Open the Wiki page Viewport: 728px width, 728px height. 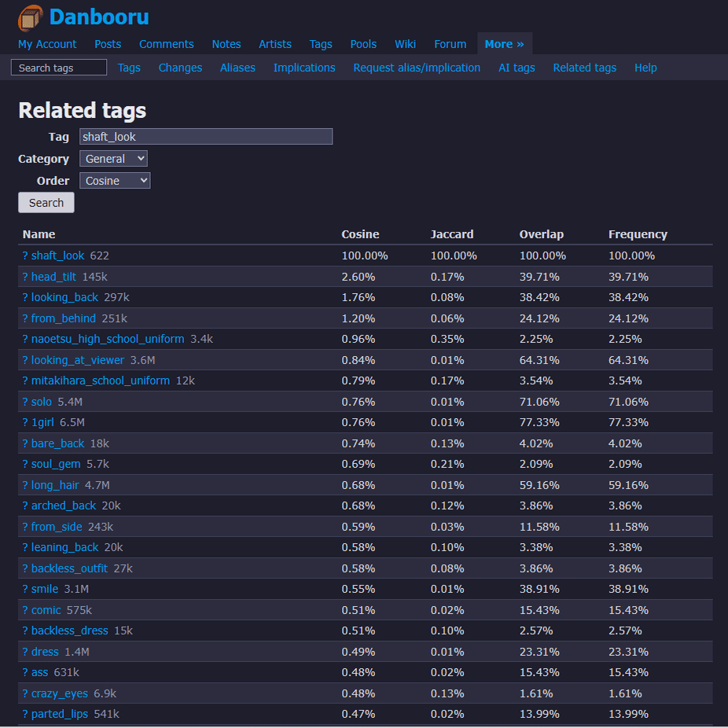[x=405, y=44]
